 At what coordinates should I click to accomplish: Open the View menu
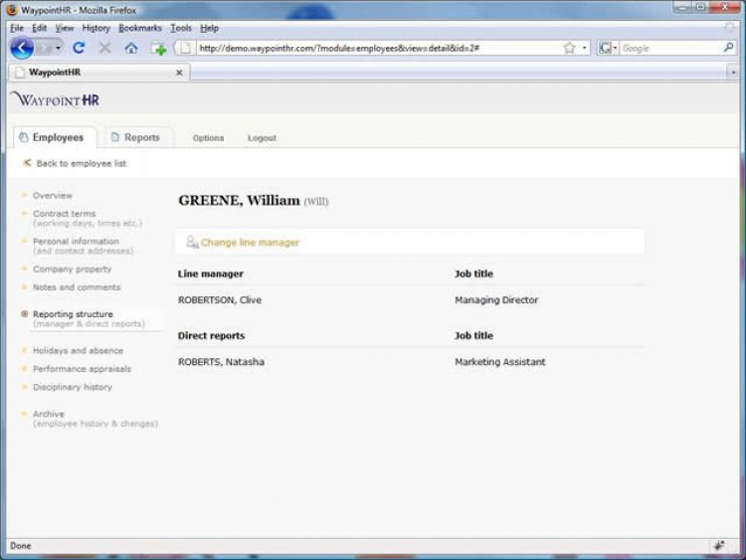point(65,28)
